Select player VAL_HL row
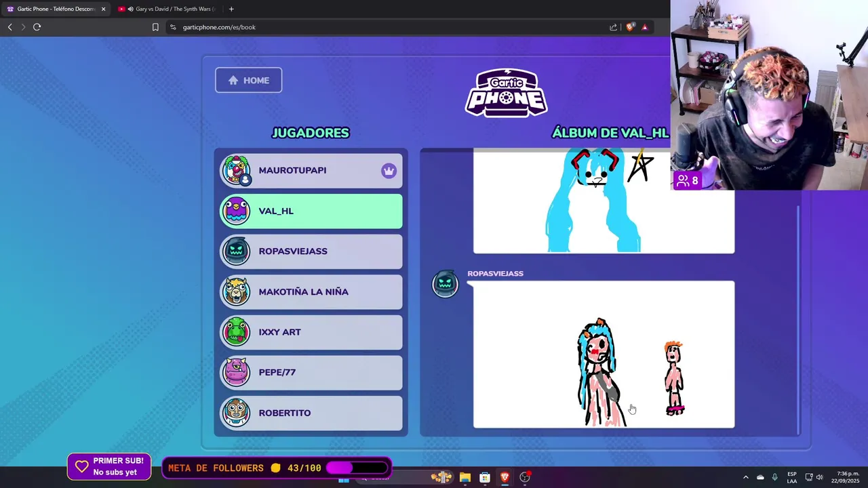 [311, 211]
